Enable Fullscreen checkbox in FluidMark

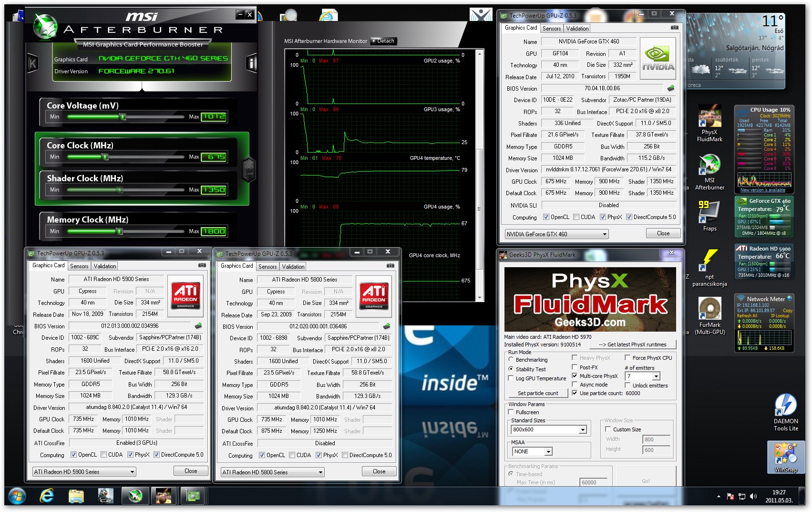(x=511, y=412)
